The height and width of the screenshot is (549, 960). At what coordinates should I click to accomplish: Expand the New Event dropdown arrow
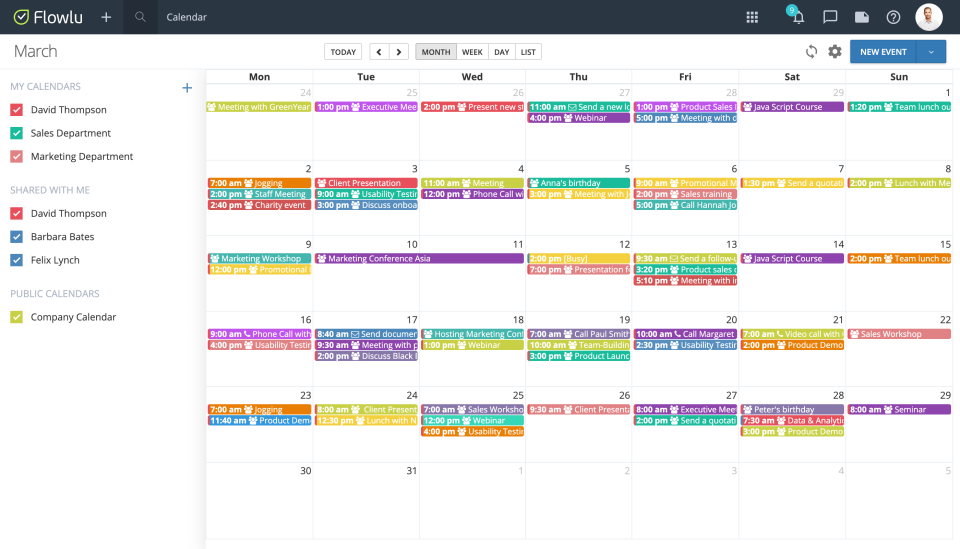click(931, 52)
